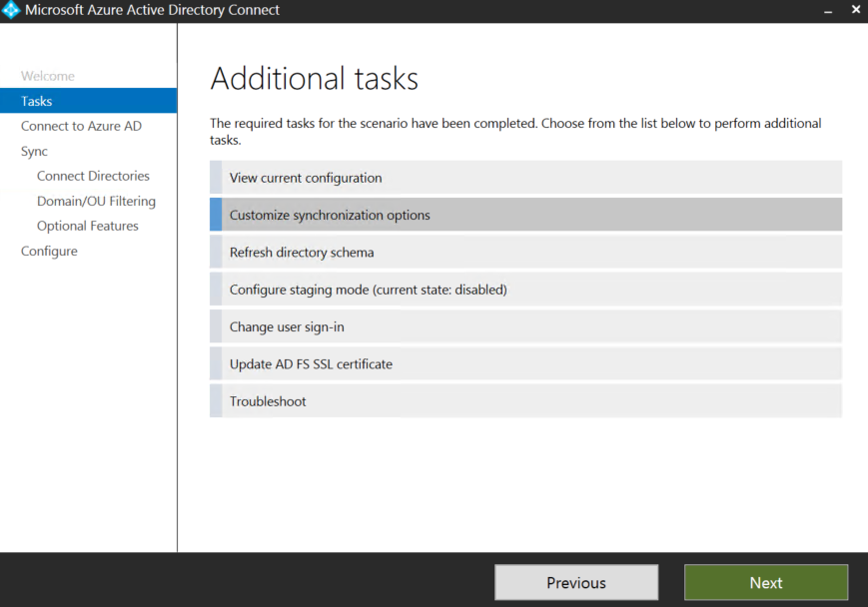The image size is (868, 607).
Task: Open Configure staging mode task
Action: pos(525,290)
